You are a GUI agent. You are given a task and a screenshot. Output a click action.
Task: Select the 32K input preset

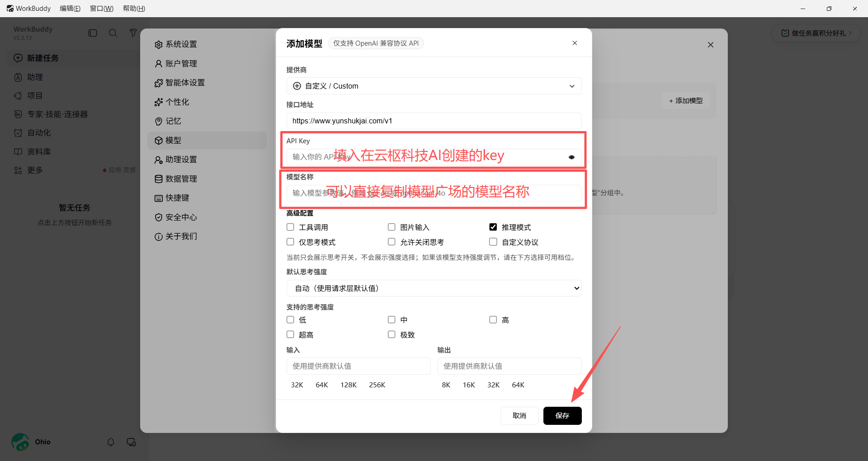(297, 385)
